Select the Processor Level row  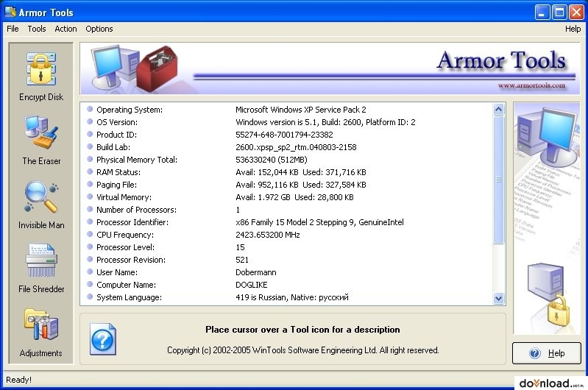click(286, 247)
